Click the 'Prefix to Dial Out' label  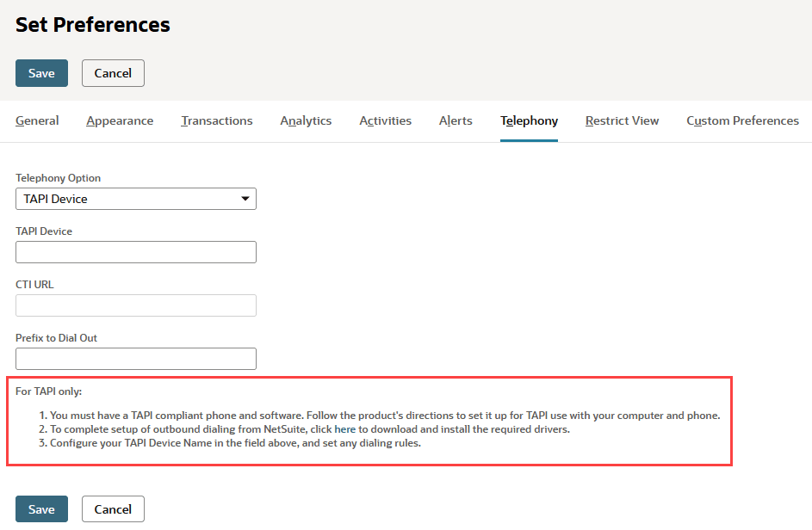tap(57, 338)
